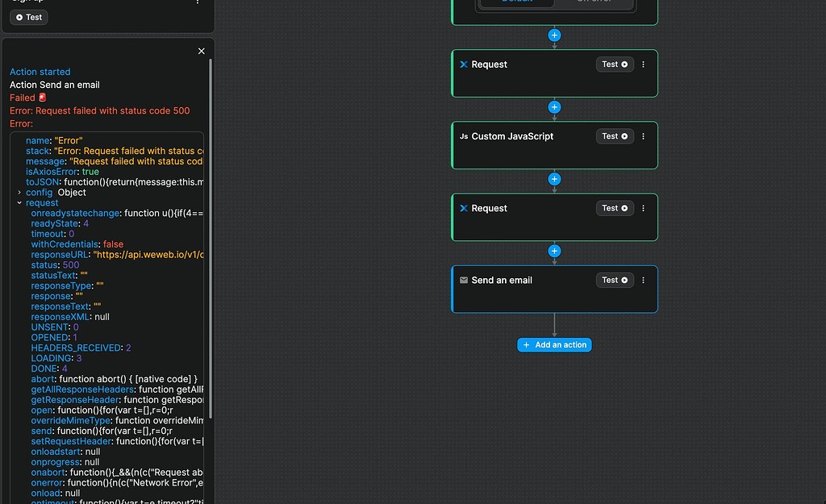Open the three-dot menu on Custom JavaScript action

click(643, 135)
